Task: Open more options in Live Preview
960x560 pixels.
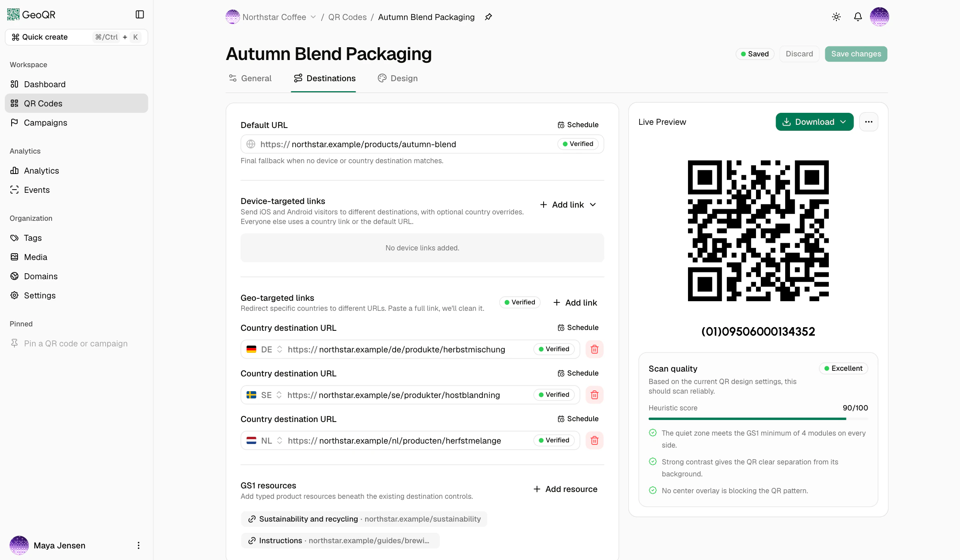Action: (x=869, y=122)
